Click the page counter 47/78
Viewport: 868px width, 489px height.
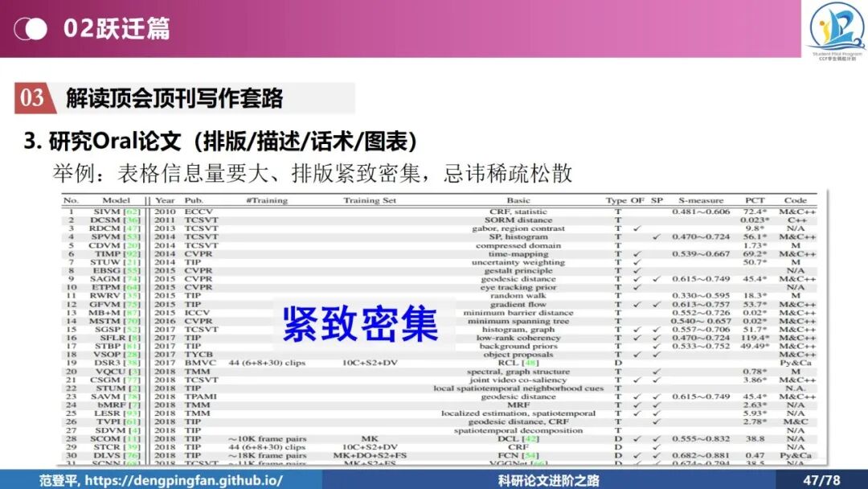pyautogui.click(x=821, y=480)
